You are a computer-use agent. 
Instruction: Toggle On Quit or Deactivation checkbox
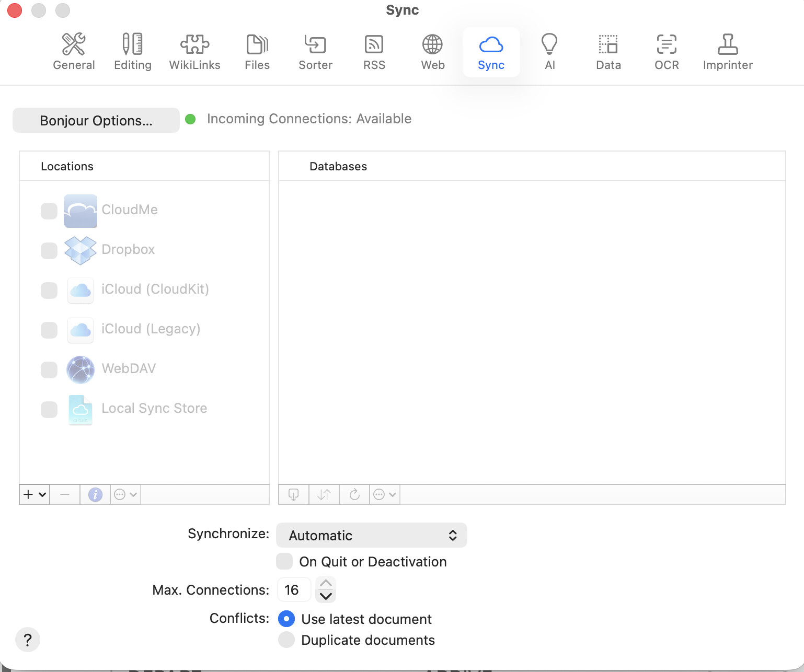284,561
